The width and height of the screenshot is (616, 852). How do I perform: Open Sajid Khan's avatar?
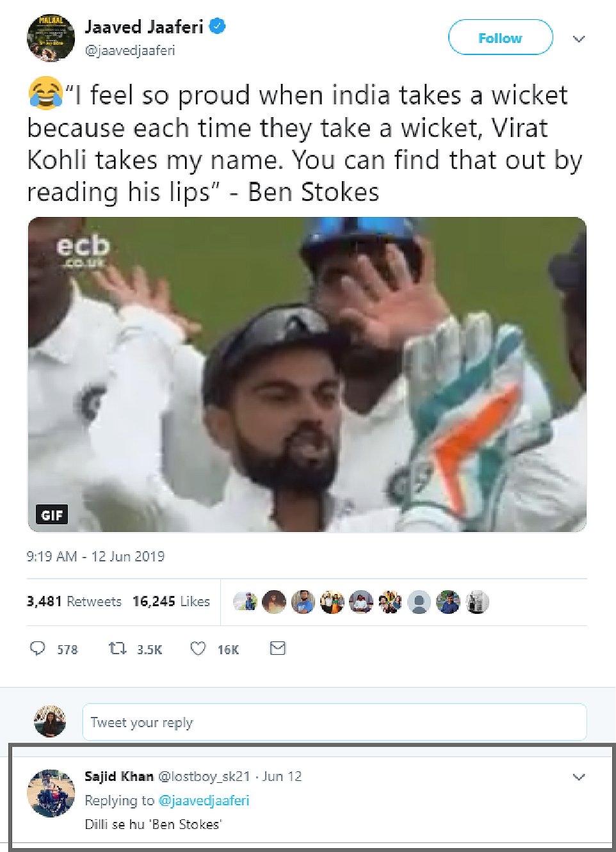click(x=51, y=793)
